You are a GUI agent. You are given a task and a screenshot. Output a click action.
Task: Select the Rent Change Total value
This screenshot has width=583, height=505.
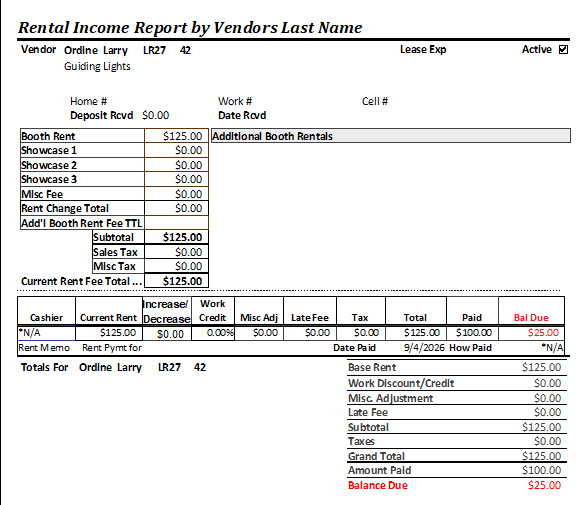click(x=176, y=208)
